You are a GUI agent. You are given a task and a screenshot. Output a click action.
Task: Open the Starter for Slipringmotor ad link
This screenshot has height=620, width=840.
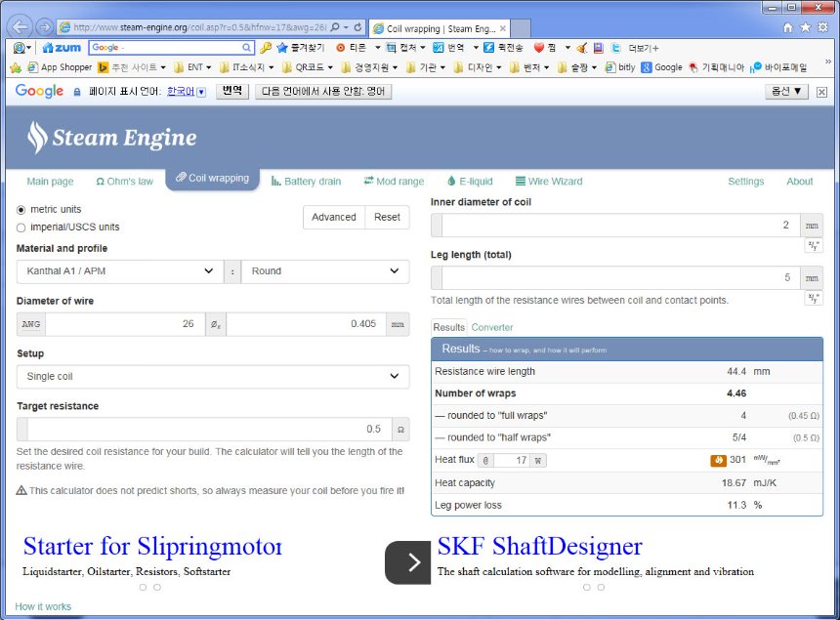click(x=152, y=546)
